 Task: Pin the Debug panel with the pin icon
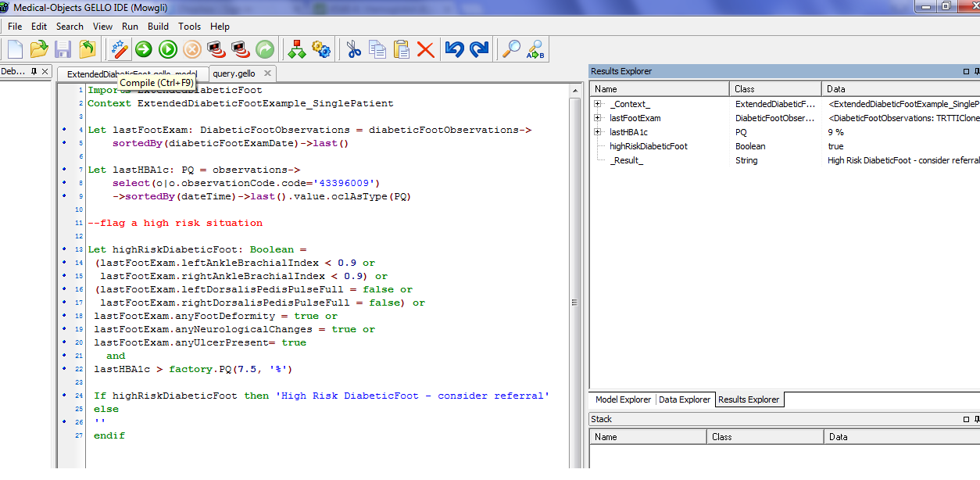[34, 71]
